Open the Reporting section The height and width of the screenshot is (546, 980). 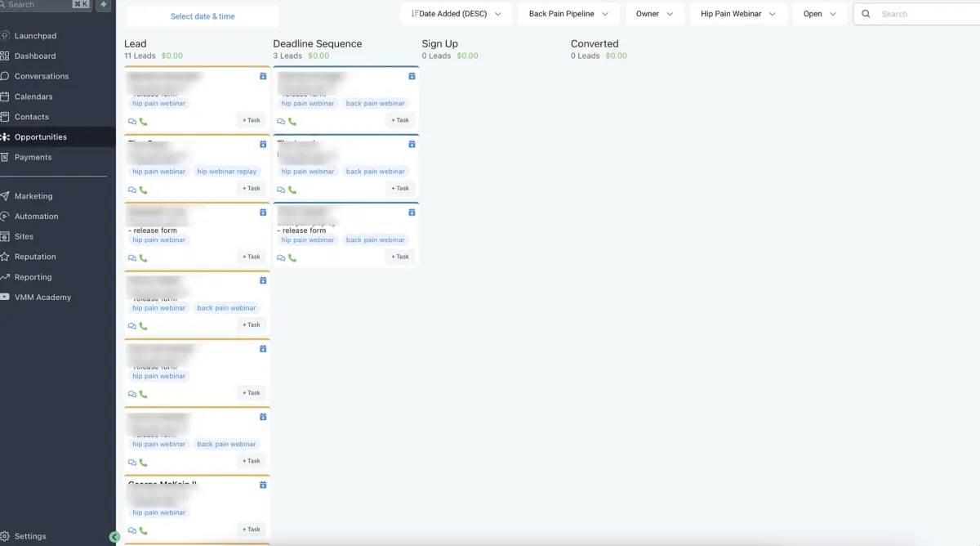(x=33, y=277)
